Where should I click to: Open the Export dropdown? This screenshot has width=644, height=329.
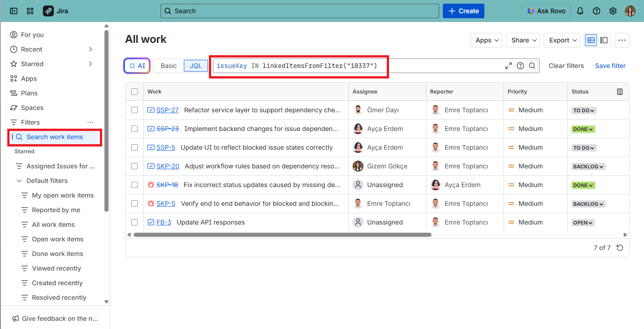click(561, 40)
